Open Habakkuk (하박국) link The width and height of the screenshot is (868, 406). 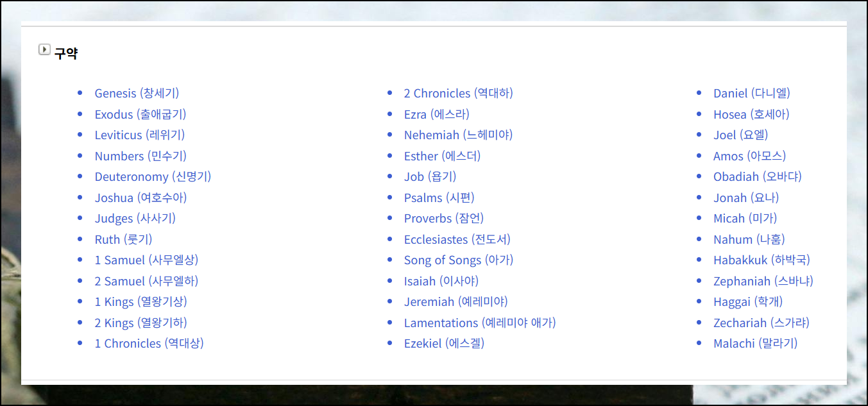pos(762,260)
